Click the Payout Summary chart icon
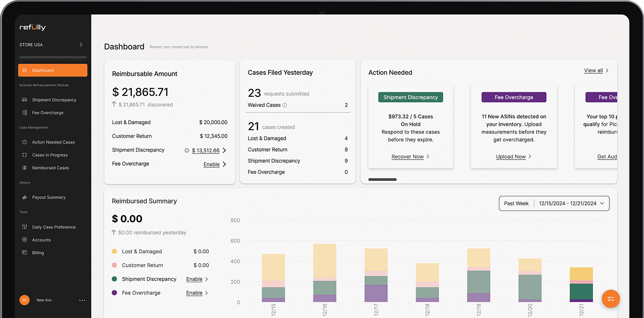The height and width of the screenshot is (318, 644). 25,197
